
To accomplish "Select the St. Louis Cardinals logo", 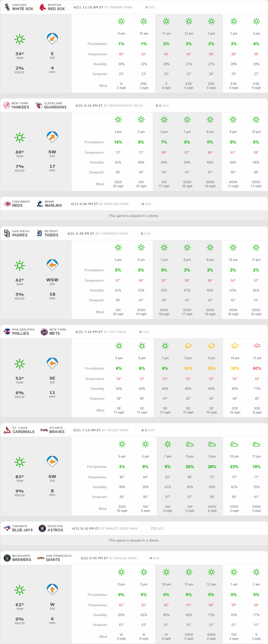I will click(x=7, y=430).
